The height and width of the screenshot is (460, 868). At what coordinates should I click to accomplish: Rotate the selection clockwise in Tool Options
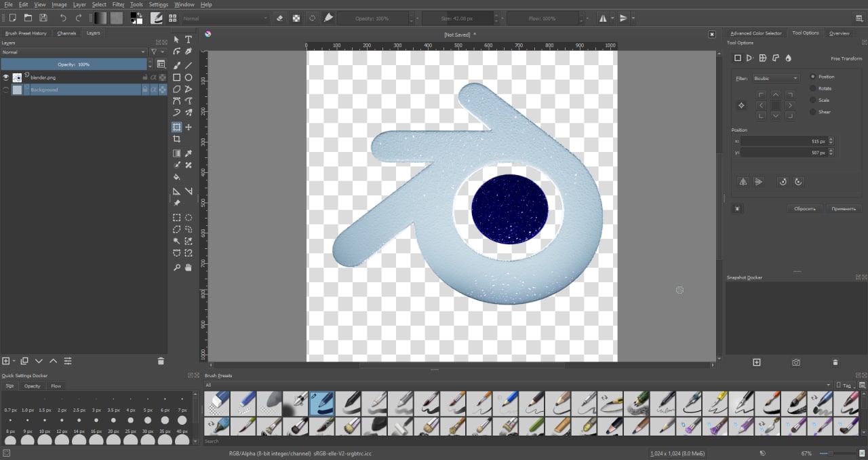point(798,182)
